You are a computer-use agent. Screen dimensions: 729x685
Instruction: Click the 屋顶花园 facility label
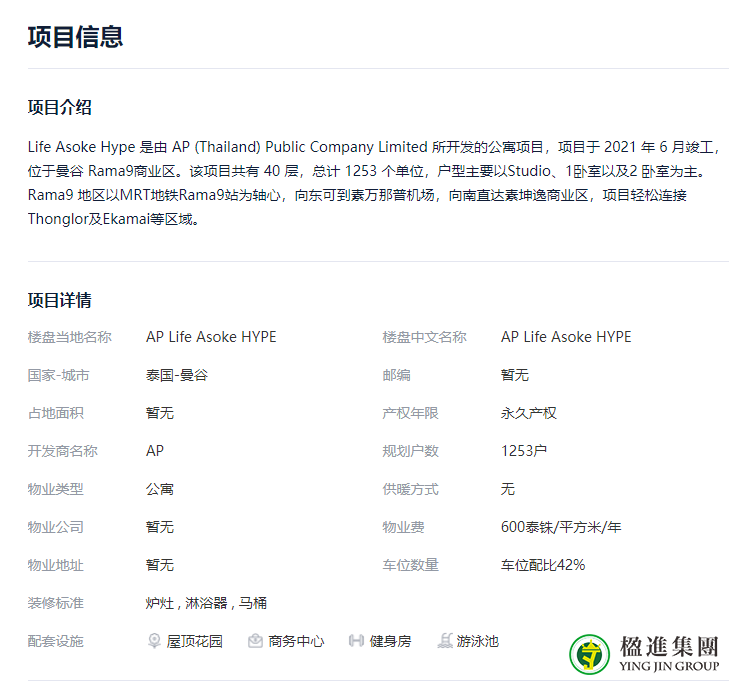coord(195,642)
